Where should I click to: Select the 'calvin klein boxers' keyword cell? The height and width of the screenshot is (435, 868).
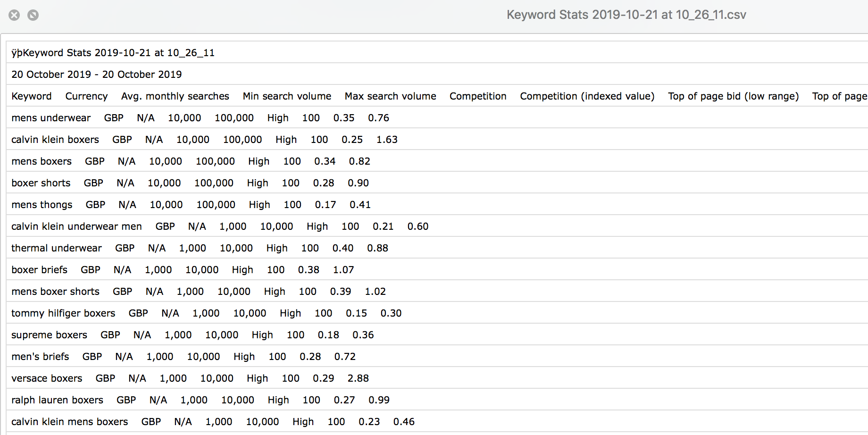pos(55,140)
